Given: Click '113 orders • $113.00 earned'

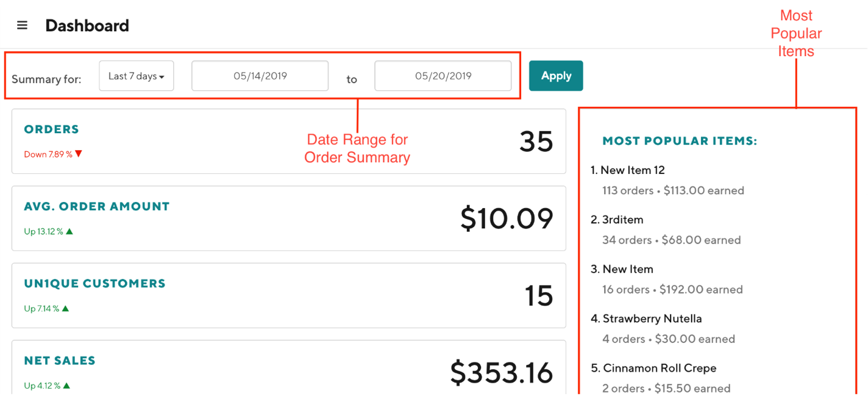Looking at the screenshot, I should 673,190.
